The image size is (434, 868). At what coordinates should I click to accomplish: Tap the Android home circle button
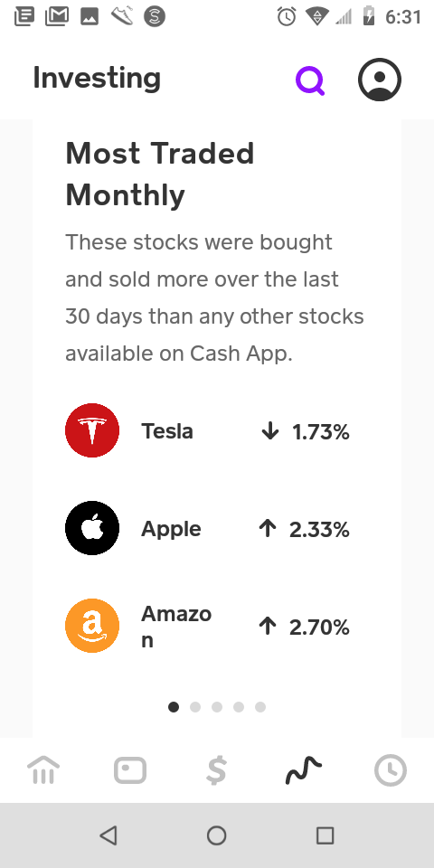pyautogui.click(x=216, y=835)
